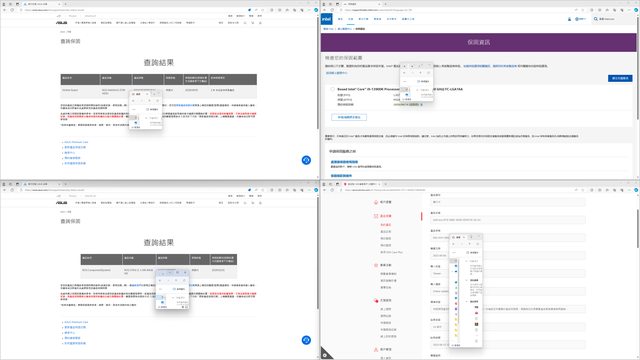Open the 產品 item in Intel navigation
This screenshot has width=640, height=360.
pyautogui.click(x=340, y=19)
